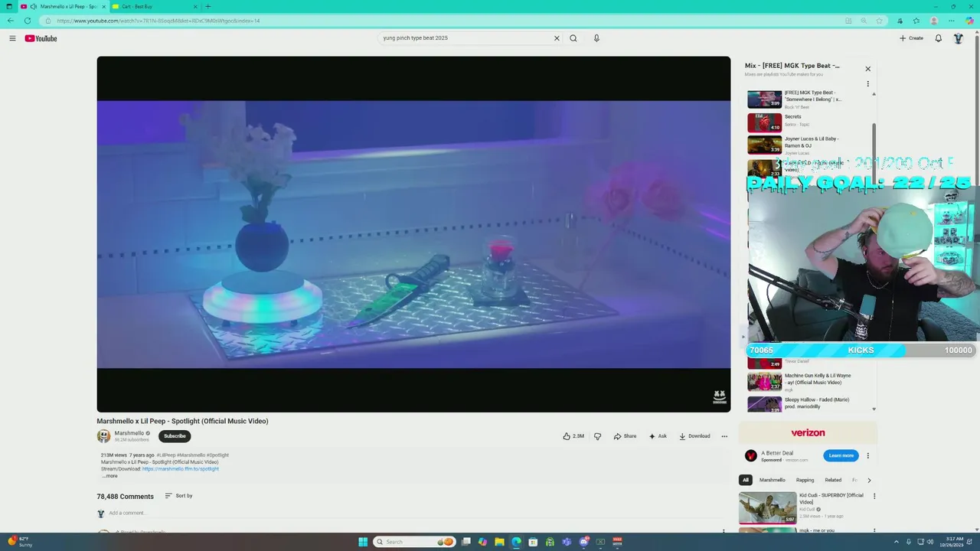Screen dimensions: 980x551
Task: Click the Create button
Action: [911, 38]
